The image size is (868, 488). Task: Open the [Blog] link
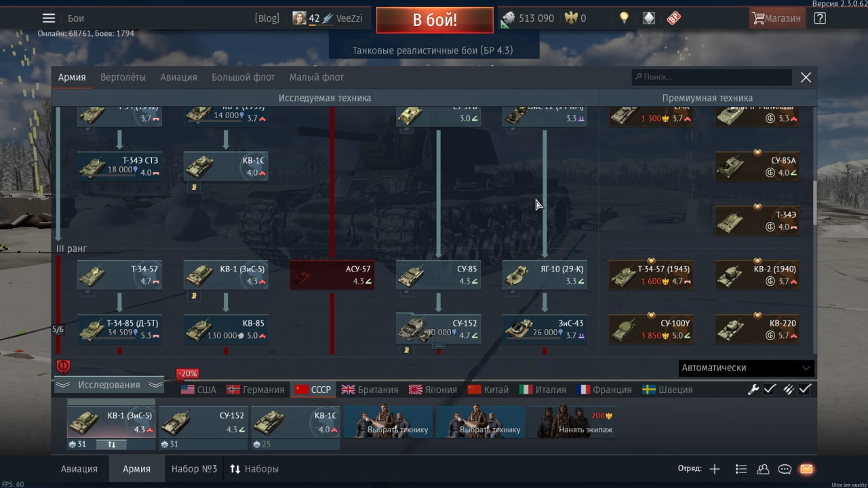point(267,18)
